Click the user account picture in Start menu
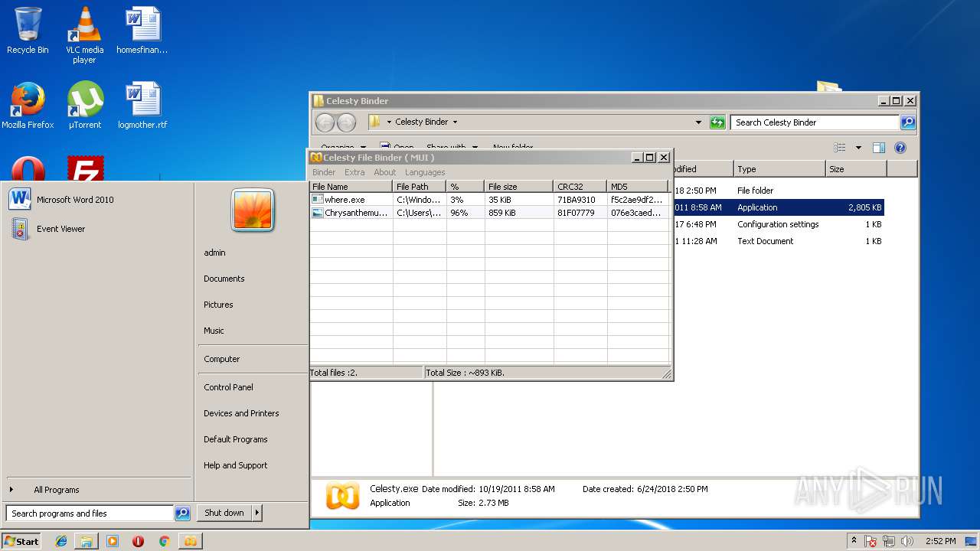The width and height of the screenshot is (980, 551). point(253,210)
